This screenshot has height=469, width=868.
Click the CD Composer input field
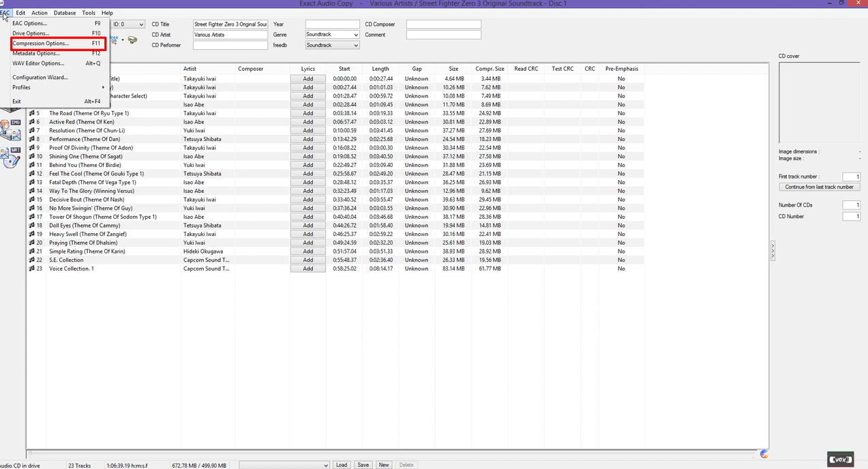point(444,25)
